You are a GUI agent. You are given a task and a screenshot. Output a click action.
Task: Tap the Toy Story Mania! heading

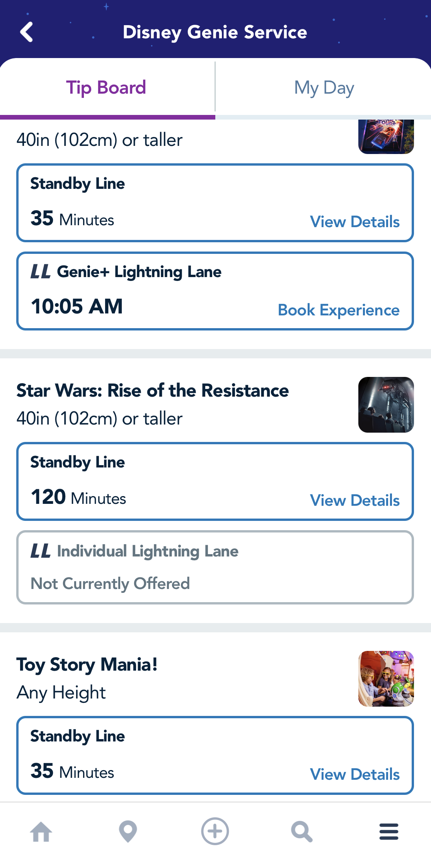pyautogui.click(x=87, y=664)
